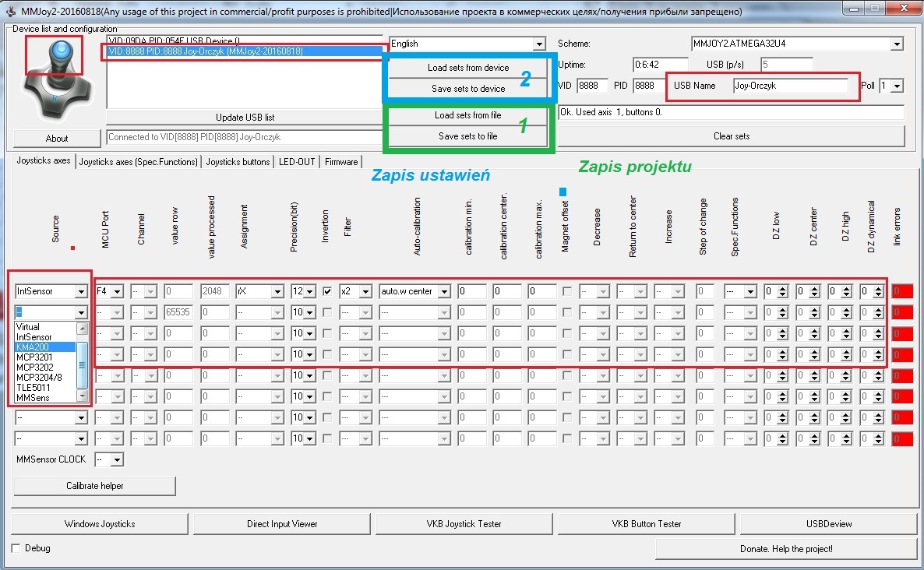Uncheck the Invertion checkbox in first row

[x=328, y=291]
